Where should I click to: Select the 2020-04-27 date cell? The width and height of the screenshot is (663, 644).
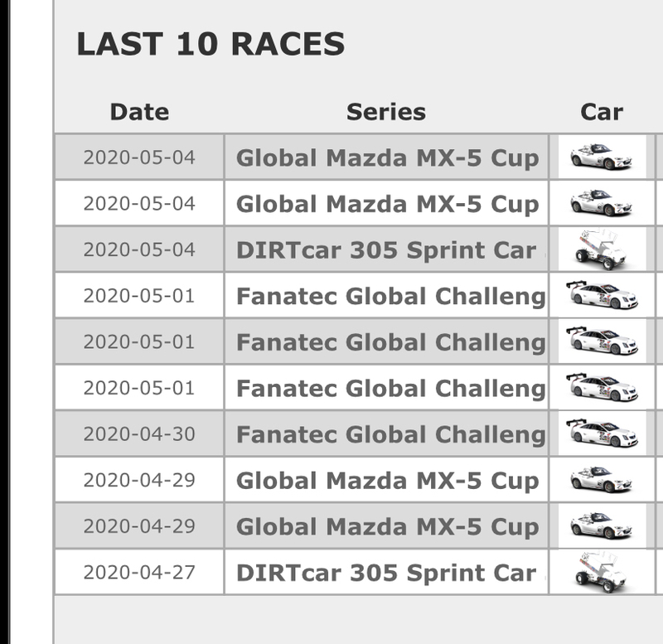coord(139,572)
